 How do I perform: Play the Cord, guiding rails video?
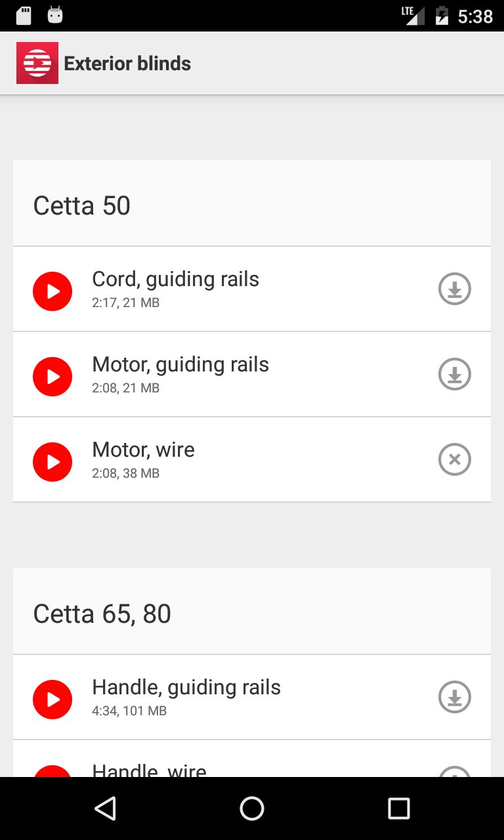pos(52,291)
